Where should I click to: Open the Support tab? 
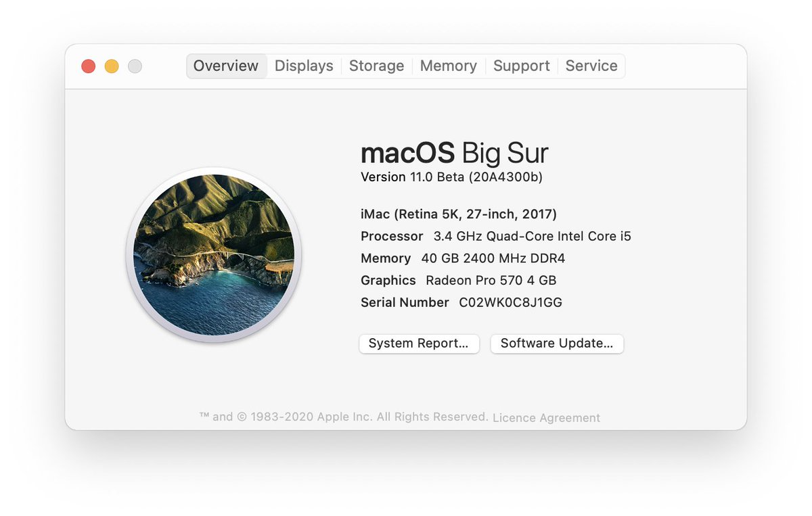point(521,66)
